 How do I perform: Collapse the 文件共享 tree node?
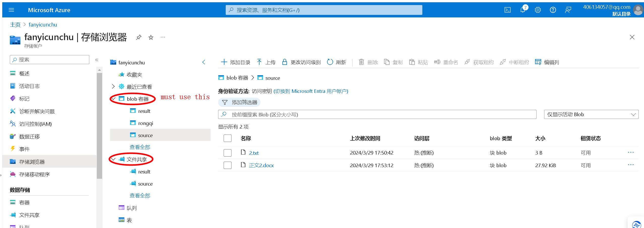113,159
